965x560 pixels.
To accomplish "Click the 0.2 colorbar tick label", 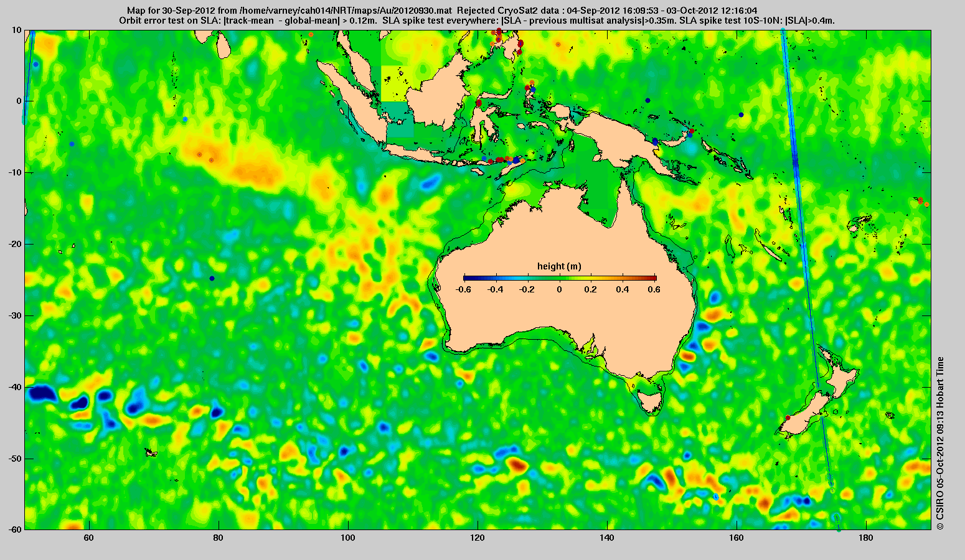I will tap(591, 289).
